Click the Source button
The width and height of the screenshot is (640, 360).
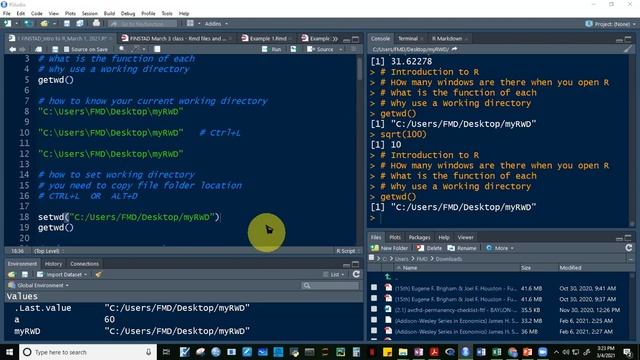[321, 49]
